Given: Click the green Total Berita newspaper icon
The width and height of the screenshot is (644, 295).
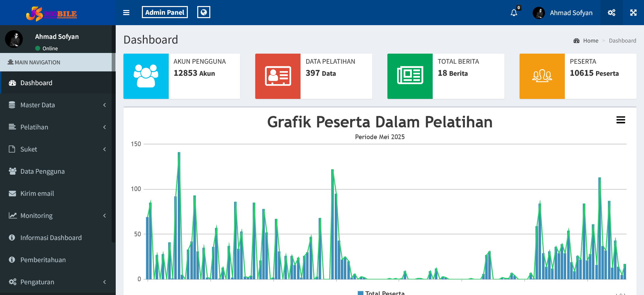Looking at the screenshot, I should tap(410, 76).
